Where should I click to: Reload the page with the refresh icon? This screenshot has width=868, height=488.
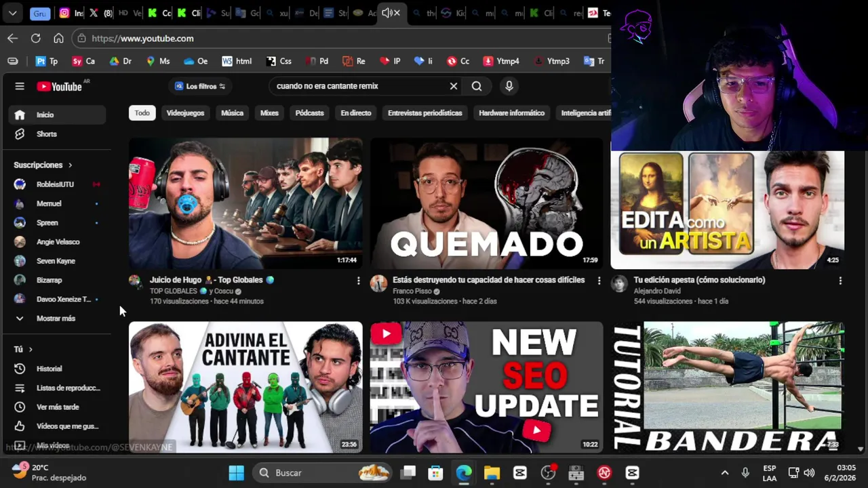(x=36, y=39)
